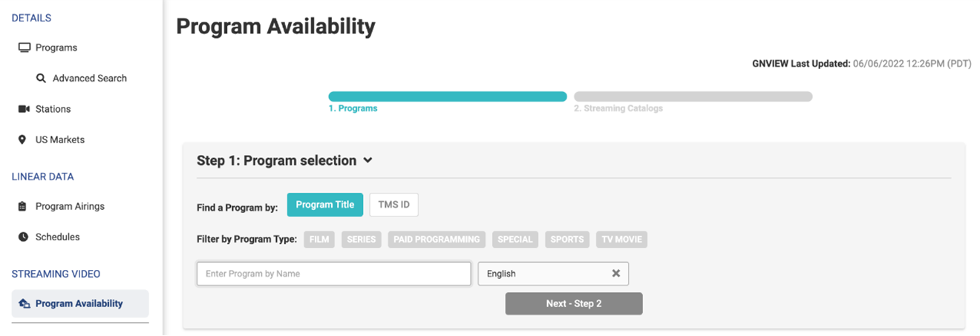
Task: Click the Program Availability sidebar icon
Action: pyautogui.click(x=24, y=303)
